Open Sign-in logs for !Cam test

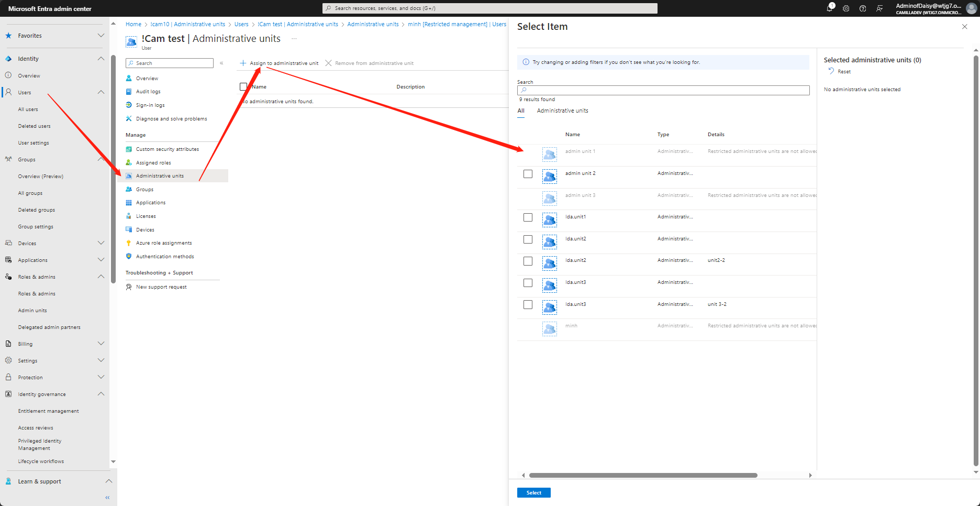click(150, 105)
